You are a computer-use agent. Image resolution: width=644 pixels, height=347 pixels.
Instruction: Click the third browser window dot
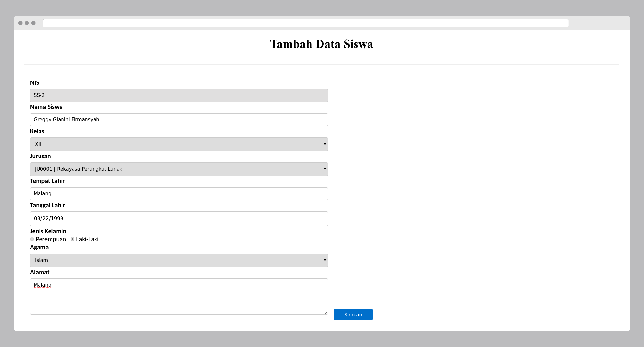pyautogui.click(x=33, y=23)
